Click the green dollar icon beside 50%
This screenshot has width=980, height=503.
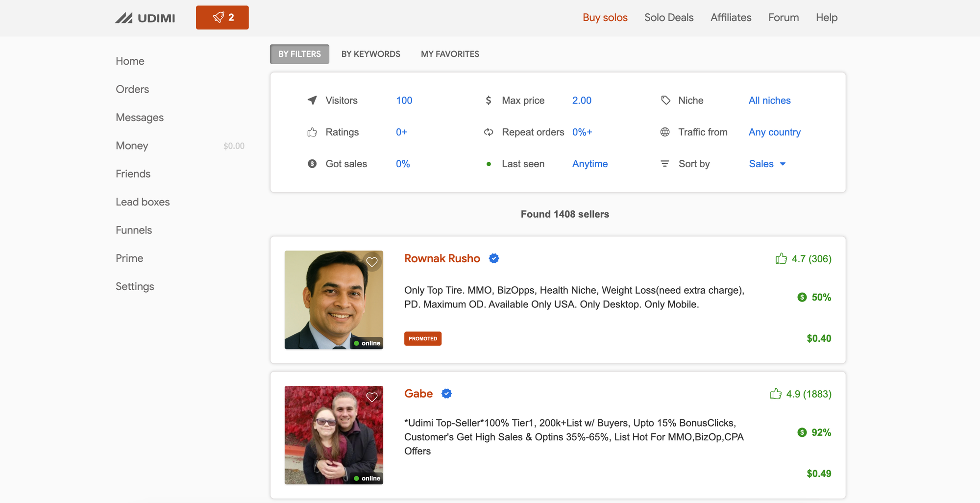(x=802, y=297)
